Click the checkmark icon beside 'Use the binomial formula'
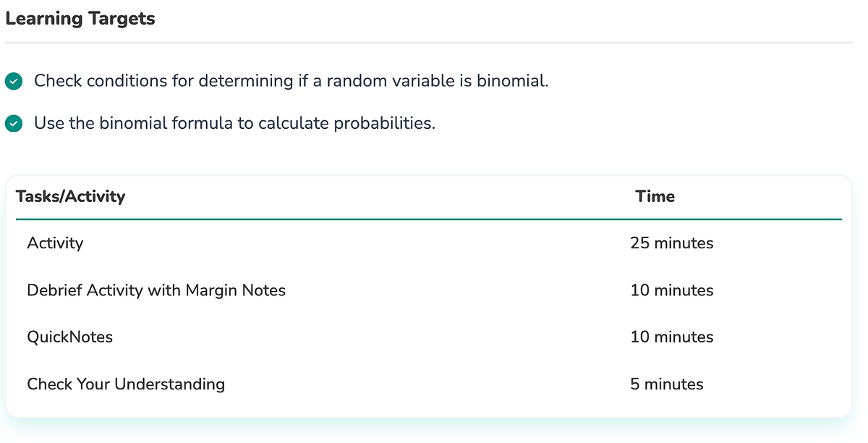The height and width of the screenshot is (443, 868). pos(14,124)
